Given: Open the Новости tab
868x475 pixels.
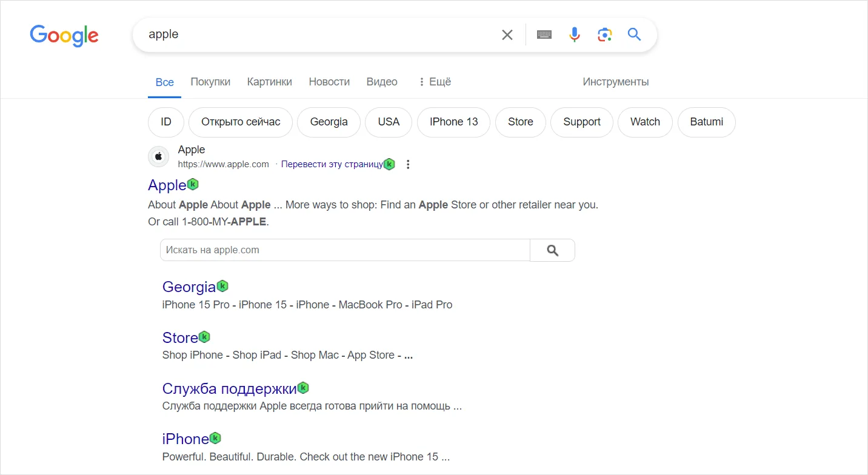Looking at the screenshot, I should click(x=329, y=81).
